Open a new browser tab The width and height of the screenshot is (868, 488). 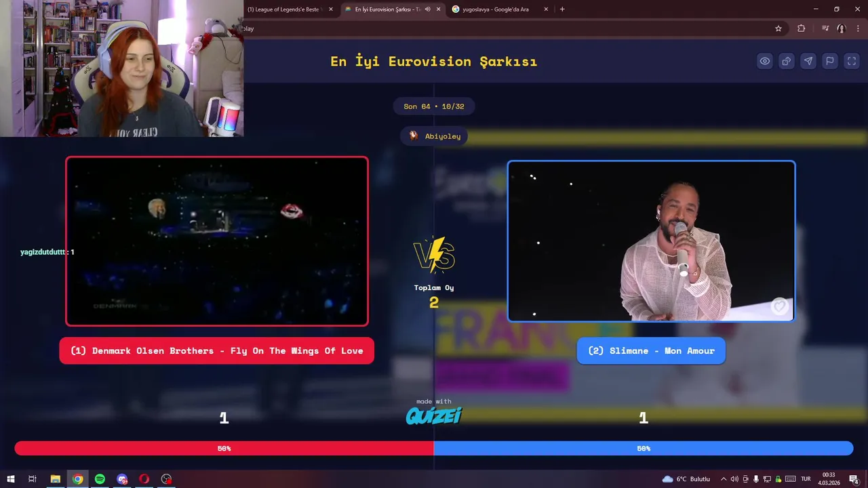click(562, 9)
